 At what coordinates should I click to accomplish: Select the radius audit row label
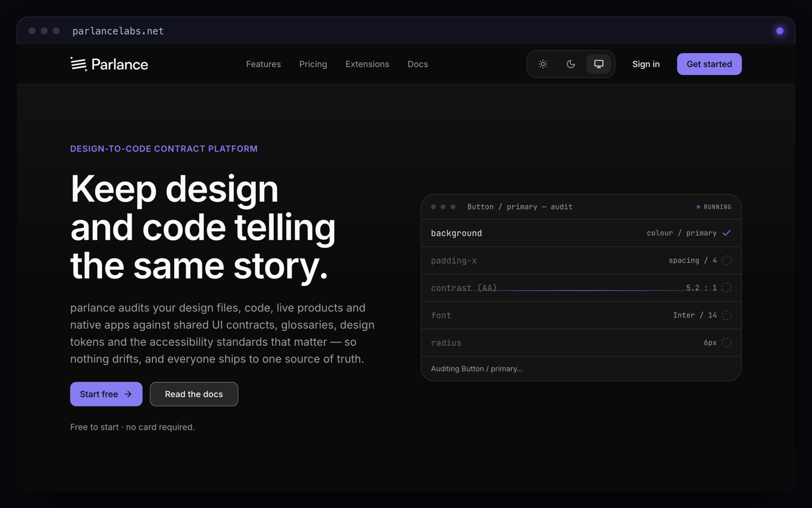pos(446,343)
